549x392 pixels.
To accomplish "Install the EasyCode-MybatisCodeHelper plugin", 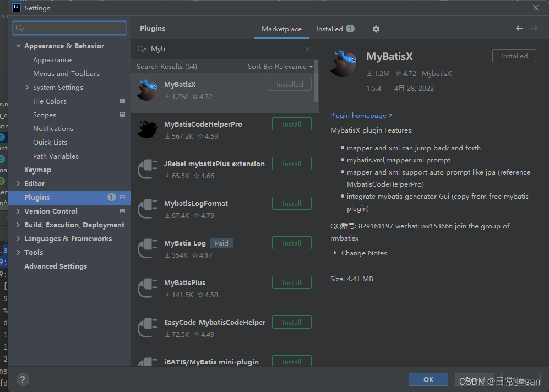I will click(x=292, y=322).
